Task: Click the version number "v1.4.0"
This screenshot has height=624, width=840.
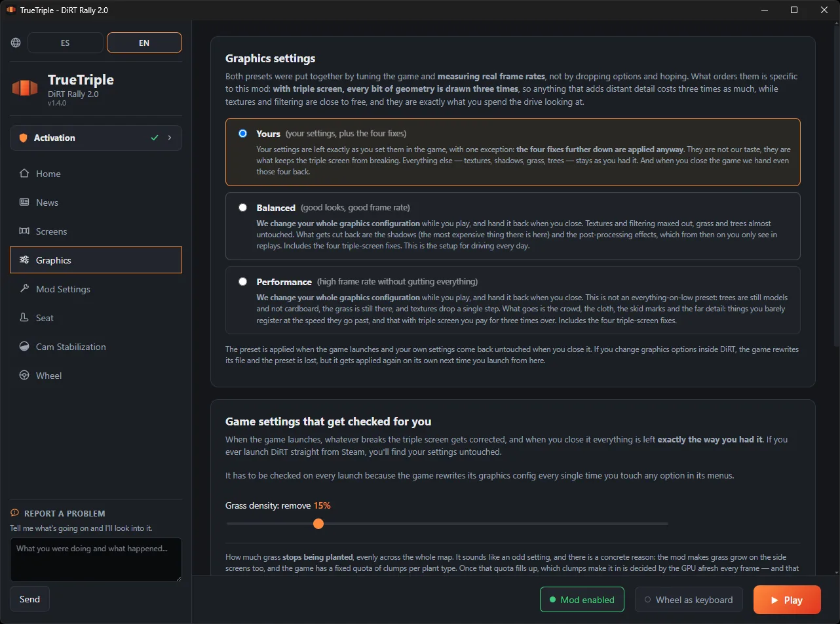Action: tap(57, 104)
